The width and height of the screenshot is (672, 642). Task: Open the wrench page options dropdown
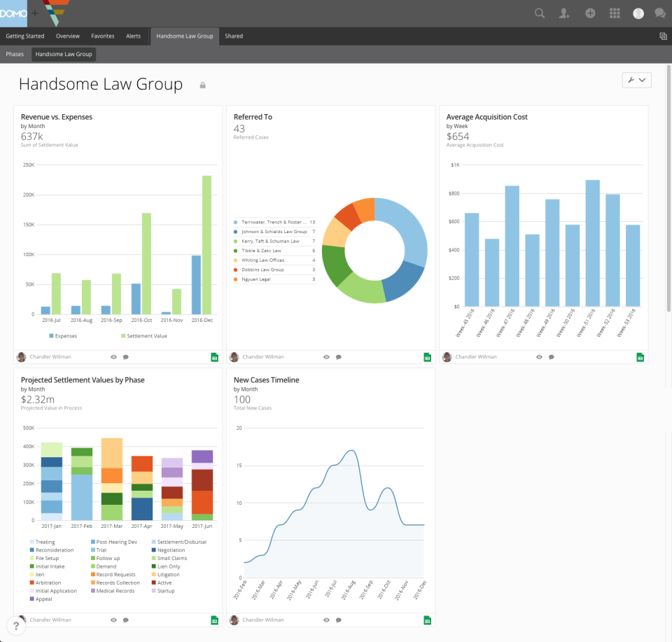click(636, 81)
